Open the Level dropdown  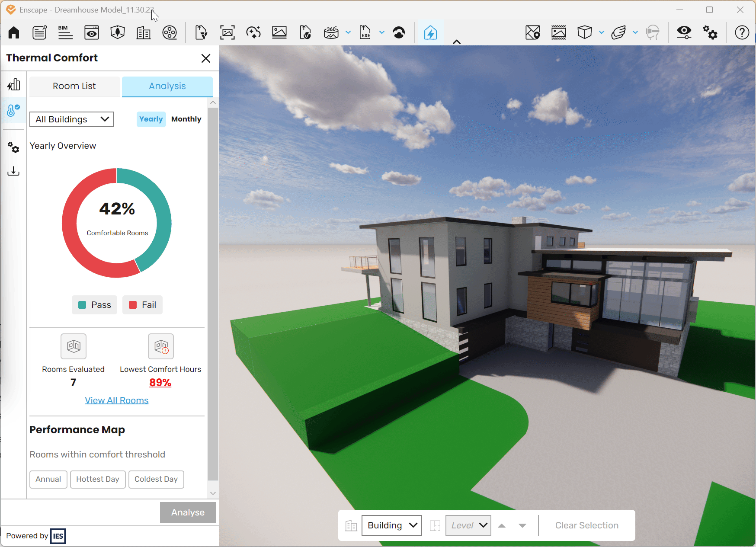pos(468,525)
